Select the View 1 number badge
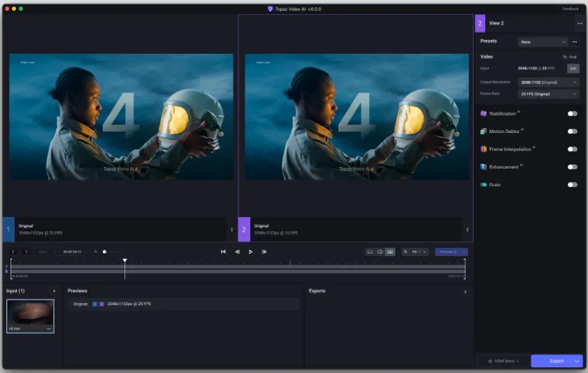The image size is (588, 373). [x=8, y=230]
